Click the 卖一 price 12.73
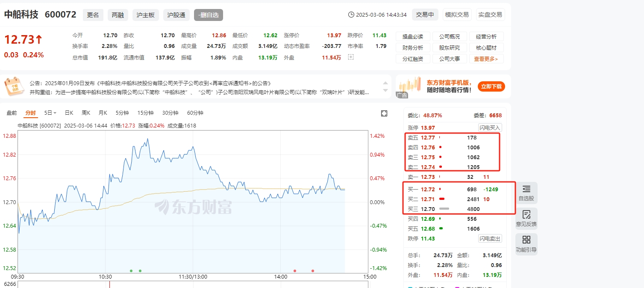The image size is (644, 288). (x=428, y=177)
